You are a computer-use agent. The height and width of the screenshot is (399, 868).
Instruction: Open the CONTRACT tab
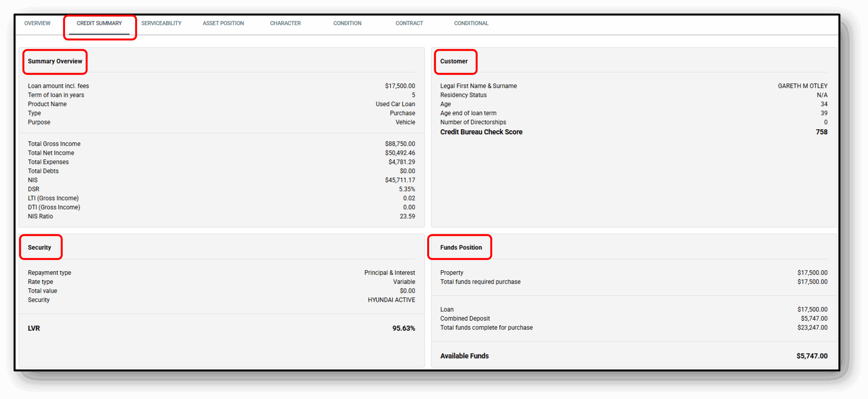pos(409,23)
